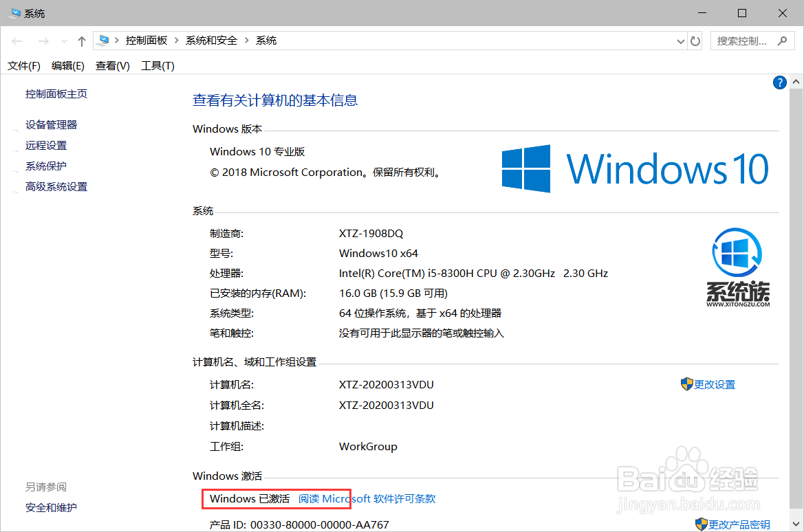Click the model value Windows10 x64
Viewport: 804px width, 532px height.
(378, 253)
